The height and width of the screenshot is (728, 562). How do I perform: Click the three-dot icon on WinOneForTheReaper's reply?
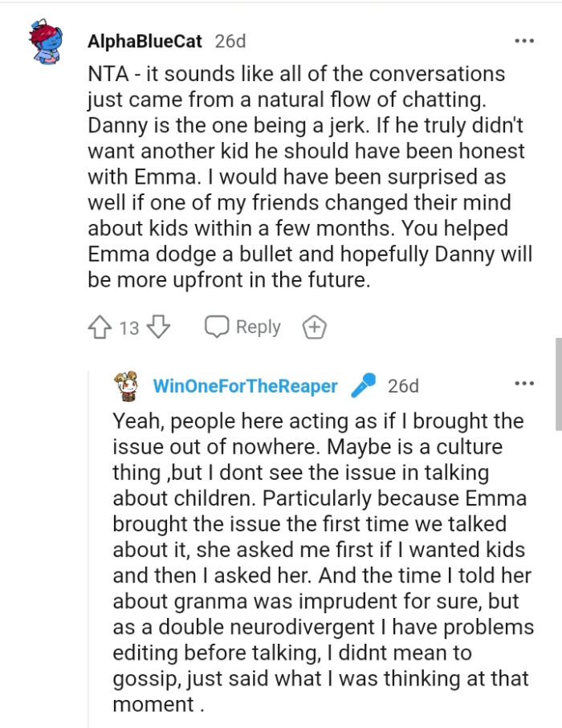[x=524, y=384]
